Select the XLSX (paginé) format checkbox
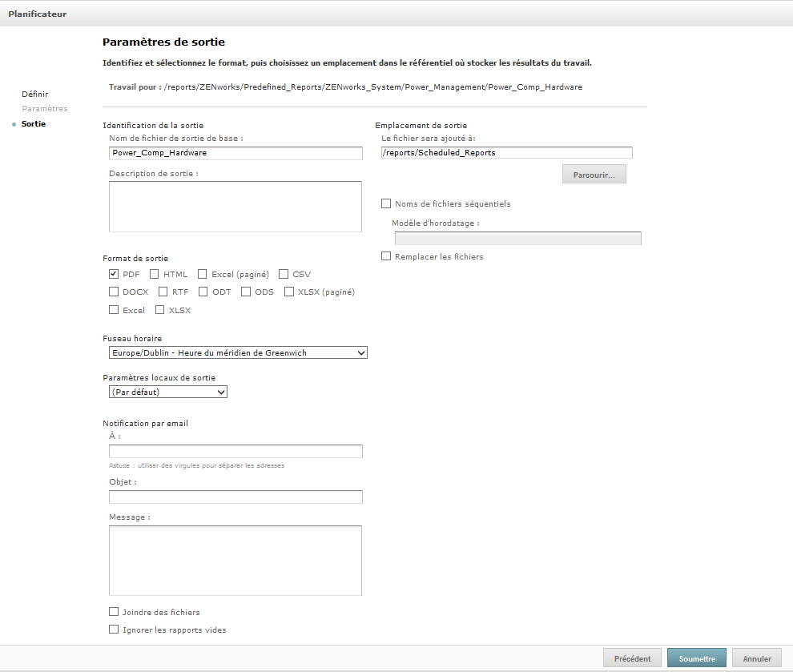The height and width of the screenshot is (672, 793). tap(289, 292)
